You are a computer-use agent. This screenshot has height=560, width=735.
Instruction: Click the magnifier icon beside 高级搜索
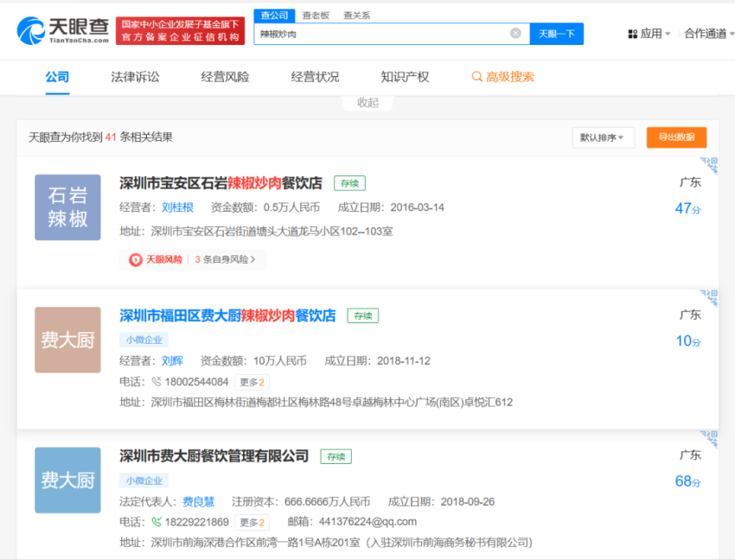(476, 77)
